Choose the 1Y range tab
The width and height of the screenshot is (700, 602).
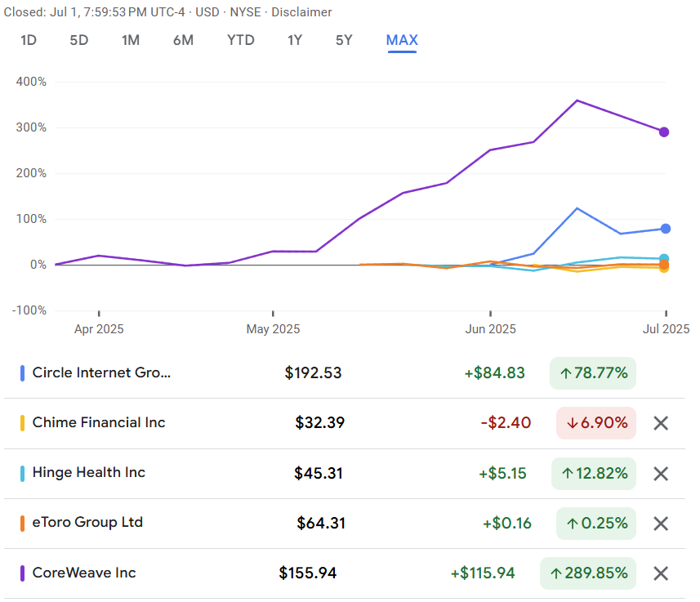[295, 40]
